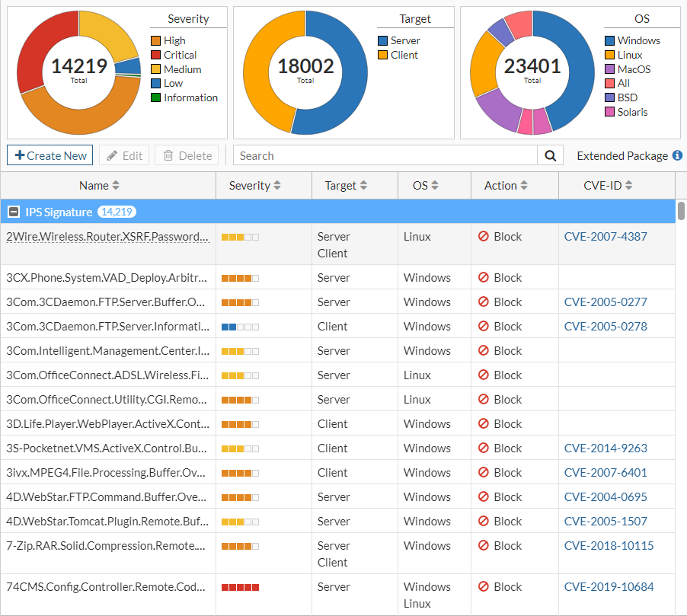
Task: Sort by Target column arrows
Action: (x=363, y=186)
